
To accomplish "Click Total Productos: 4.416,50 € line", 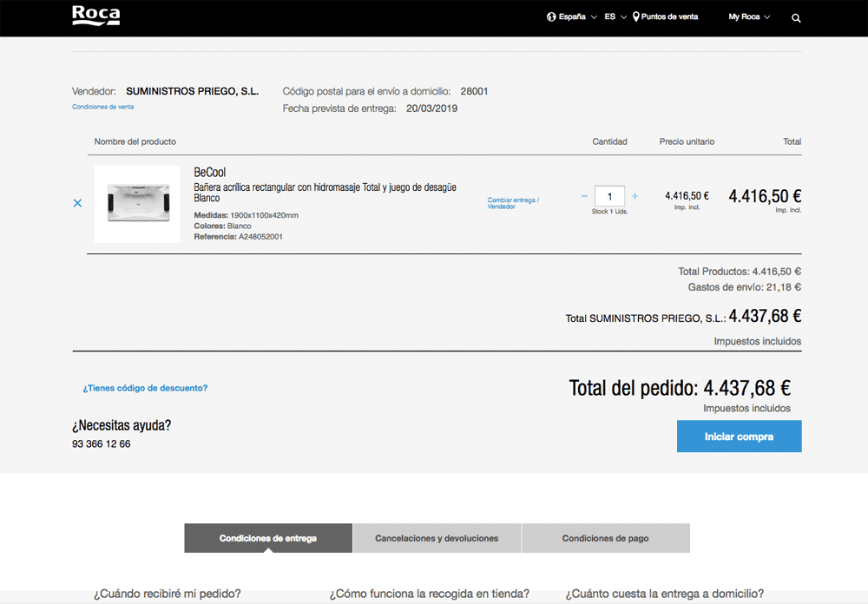I will pos(740,272).
